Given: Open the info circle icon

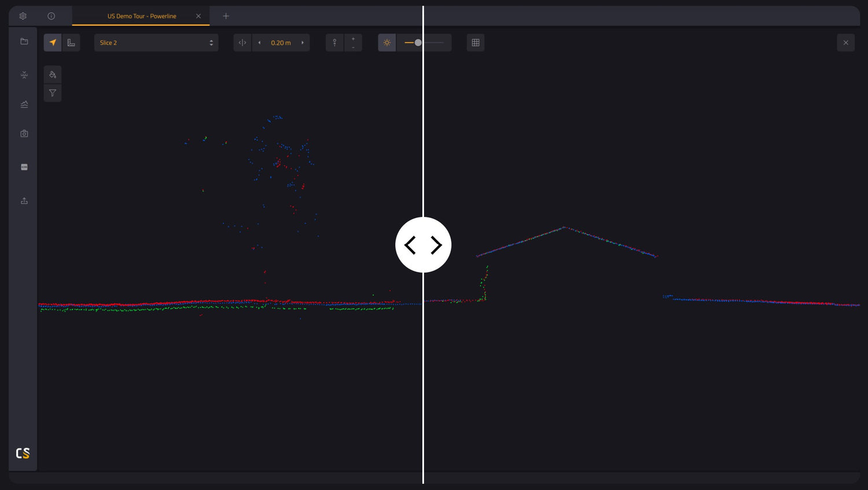Looking at the screenshot, I should pyautogui.click(x=51, y=16).
